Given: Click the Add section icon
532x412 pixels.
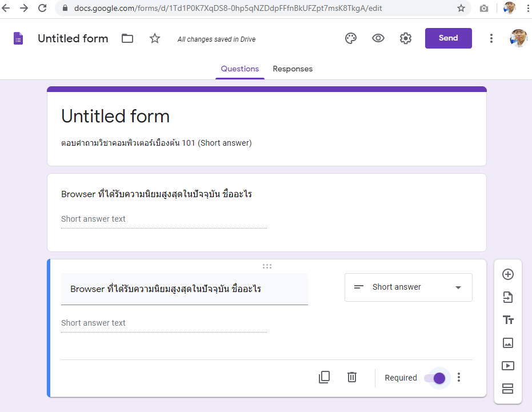Looking at the screenshot, I should pos(507,389).
